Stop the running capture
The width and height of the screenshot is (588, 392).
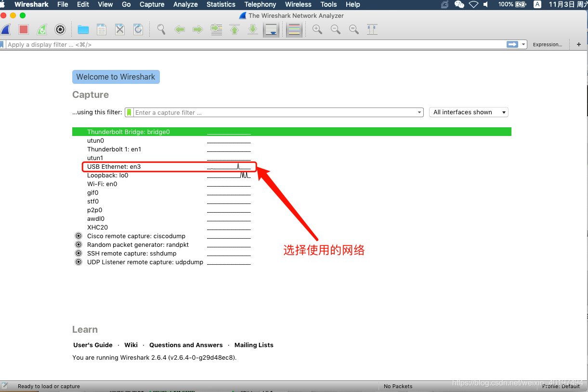point(24,29)
